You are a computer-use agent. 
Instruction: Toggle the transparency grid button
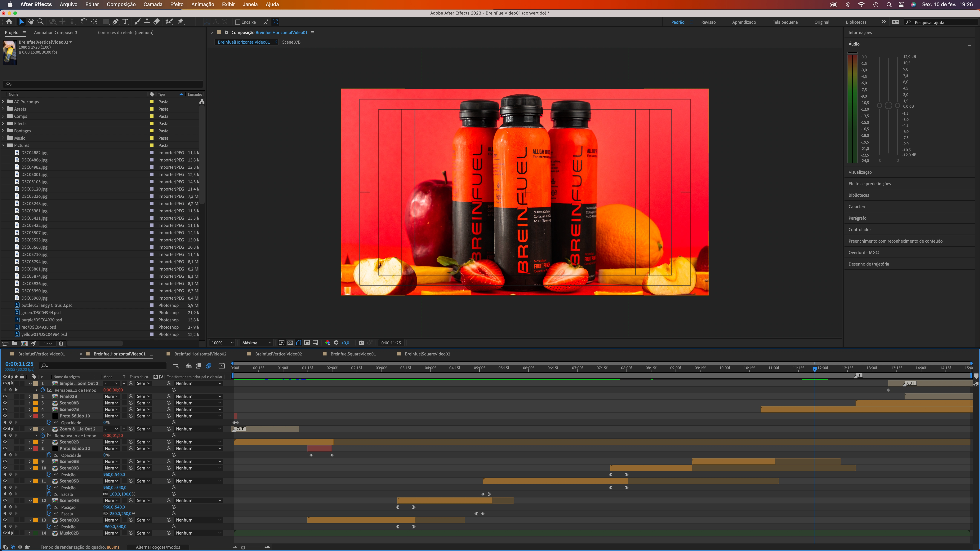[290, 343]
